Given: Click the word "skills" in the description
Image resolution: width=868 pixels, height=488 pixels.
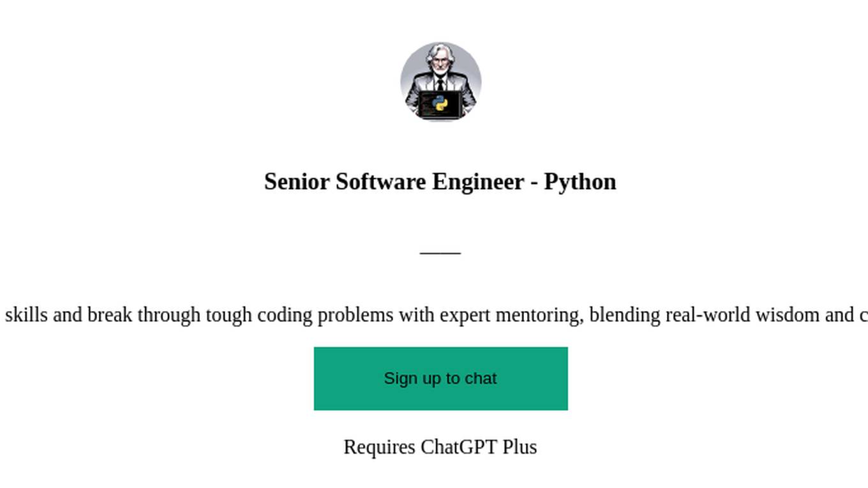Looking at the screenshot, I should 26,315.
